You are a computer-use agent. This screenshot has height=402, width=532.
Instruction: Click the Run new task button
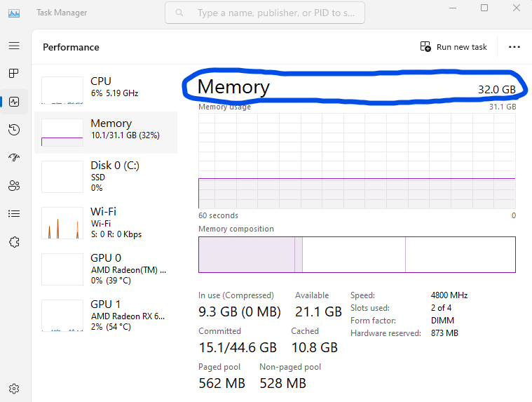[453, 47]
